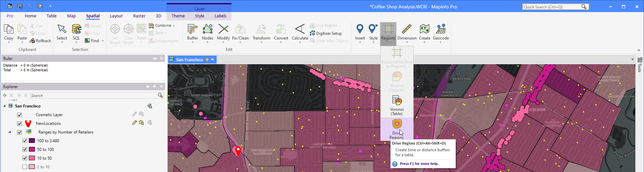Click the Rollback button
644x172 pixels.
pyautogui.click(x=40, y=41)
